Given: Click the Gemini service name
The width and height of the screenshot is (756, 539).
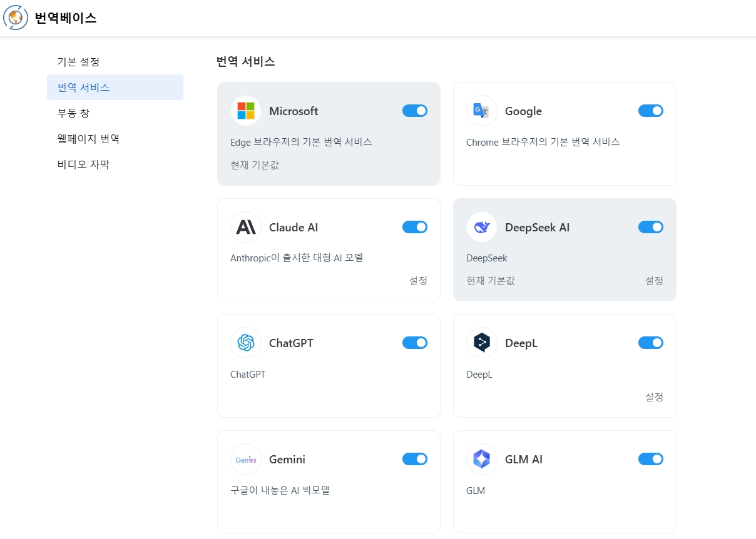Looking at the screenshot, I should point(287,460).
